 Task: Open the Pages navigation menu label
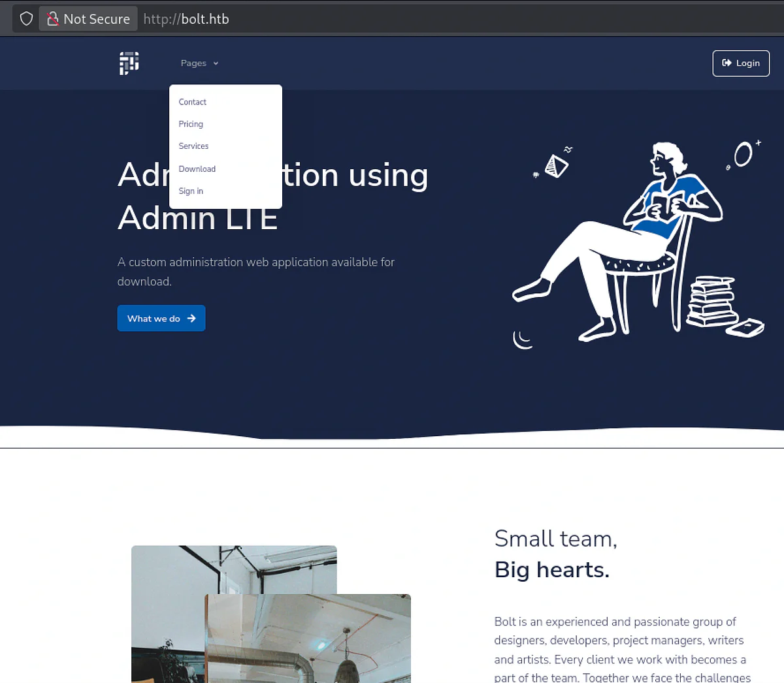pos(193,63)
